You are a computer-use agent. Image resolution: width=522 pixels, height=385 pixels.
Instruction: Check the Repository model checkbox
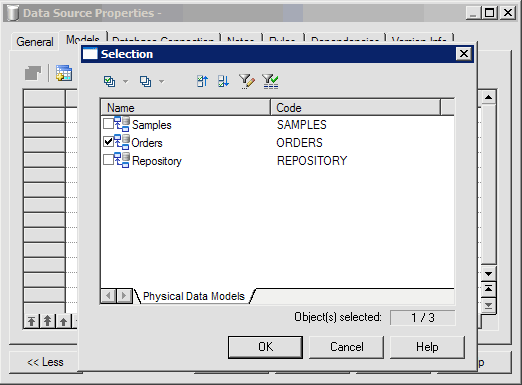(108, 159)
